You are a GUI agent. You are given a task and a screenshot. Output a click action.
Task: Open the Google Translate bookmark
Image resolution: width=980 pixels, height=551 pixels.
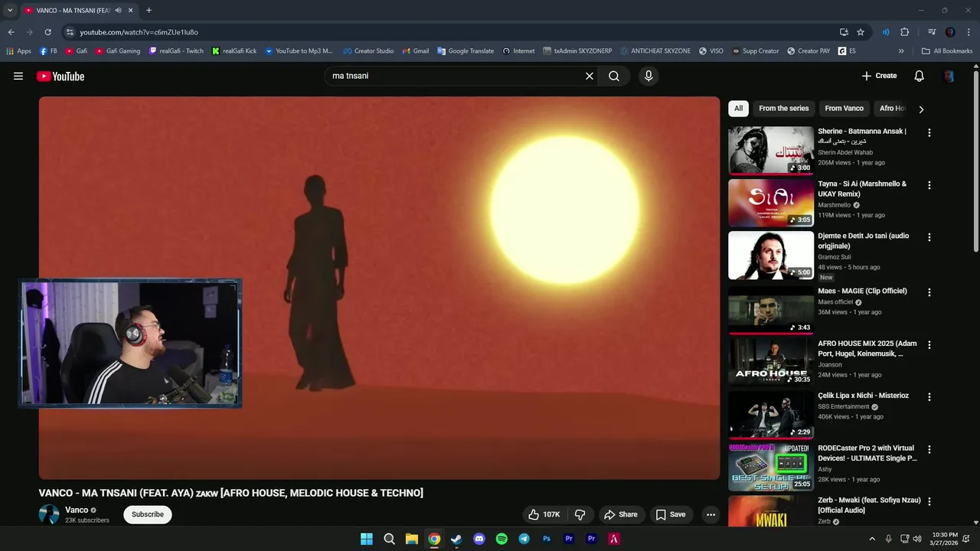[465, 51]
